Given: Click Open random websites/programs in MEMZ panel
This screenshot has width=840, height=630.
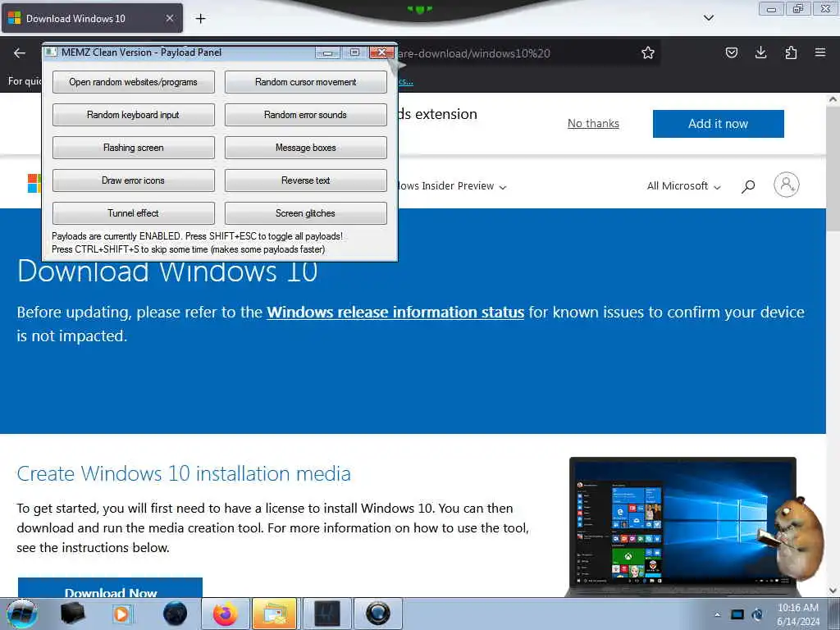Looking at the screenshot, I should (134, 82).
